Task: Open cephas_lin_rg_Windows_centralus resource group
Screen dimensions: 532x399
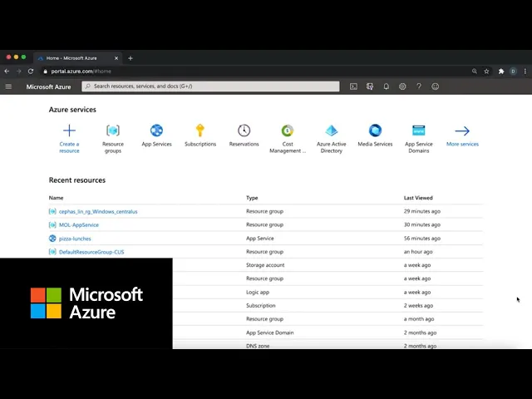Action: [x=98, y=211]
